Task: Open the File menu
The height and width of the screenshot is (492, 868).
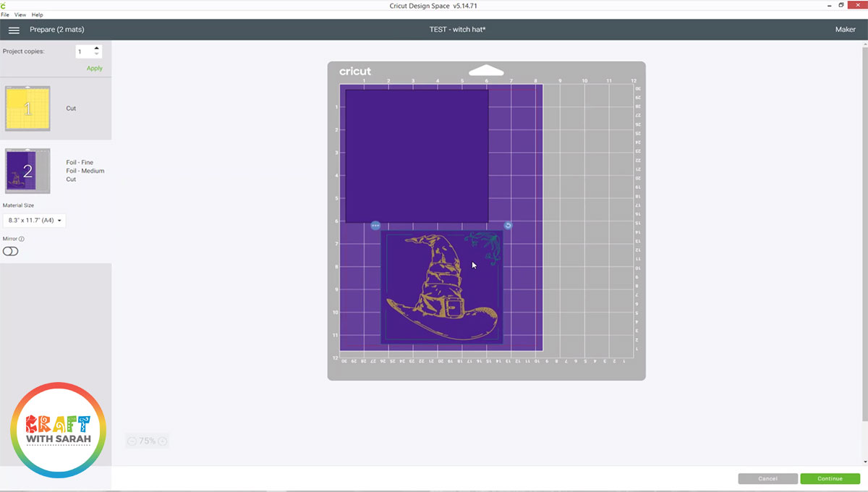Action: click(x=5, y=14)
